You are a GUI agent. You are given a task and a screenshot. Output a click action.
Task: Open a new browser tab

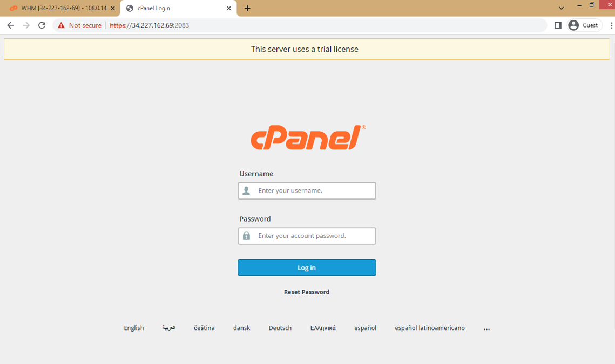[x=247, y=8]
